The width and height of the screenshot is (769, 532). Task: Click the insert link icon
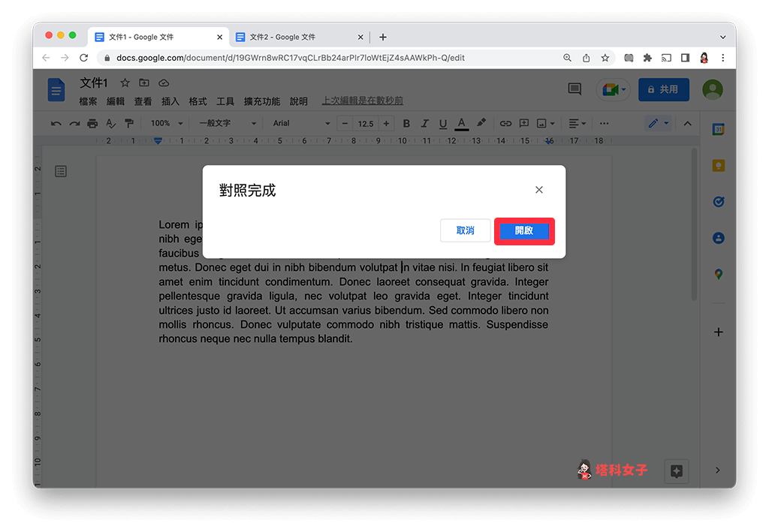click(x=505, y=124)
